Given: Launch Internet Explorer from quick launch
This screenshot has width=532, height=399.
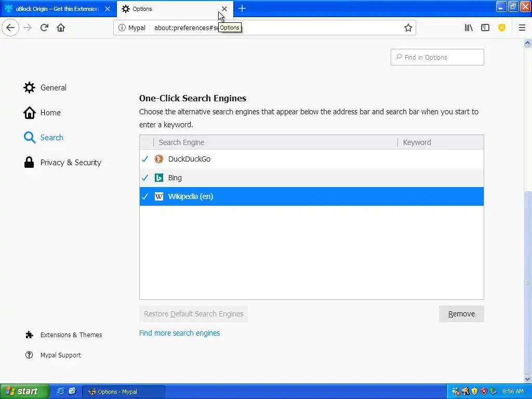Looking at the screenshot, I should pos(60,392).
